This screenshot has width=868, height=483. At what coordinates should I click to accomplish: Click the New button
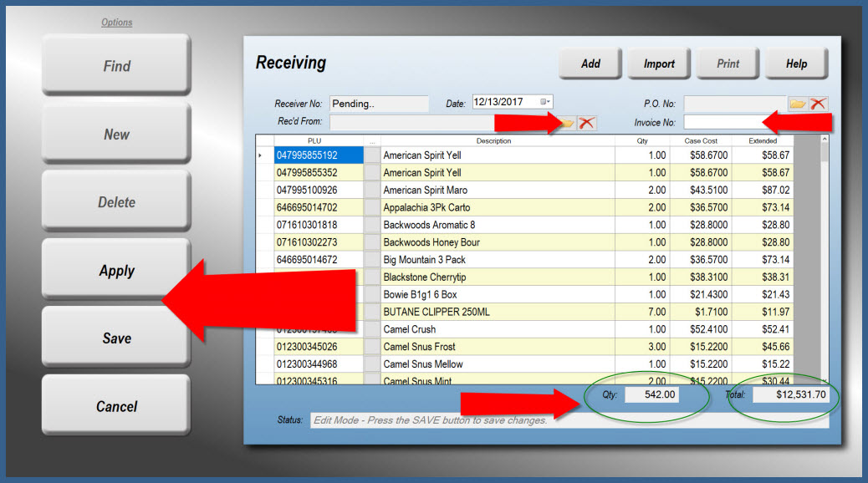click(x=116, y=134)
